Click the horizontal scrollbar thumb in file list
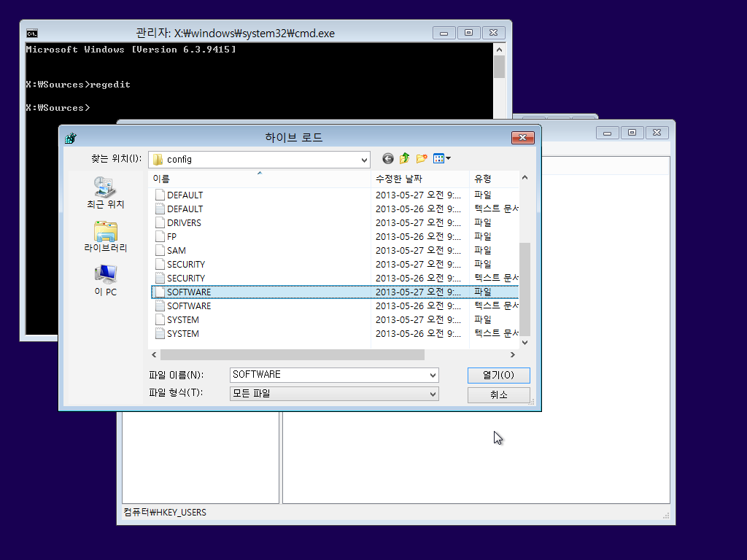This screenshot has height=560, width=747. coord(292,355)
